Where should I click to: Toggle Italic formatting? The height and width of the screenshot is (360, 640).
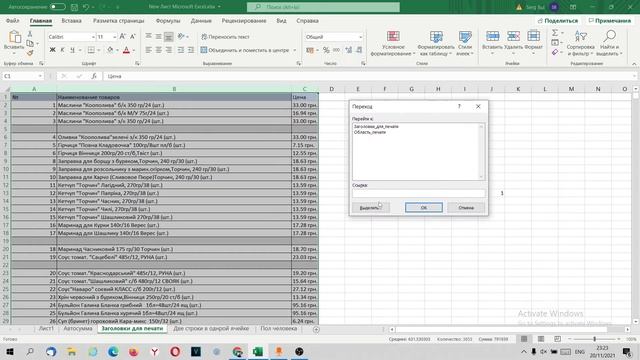pos(62,50)
